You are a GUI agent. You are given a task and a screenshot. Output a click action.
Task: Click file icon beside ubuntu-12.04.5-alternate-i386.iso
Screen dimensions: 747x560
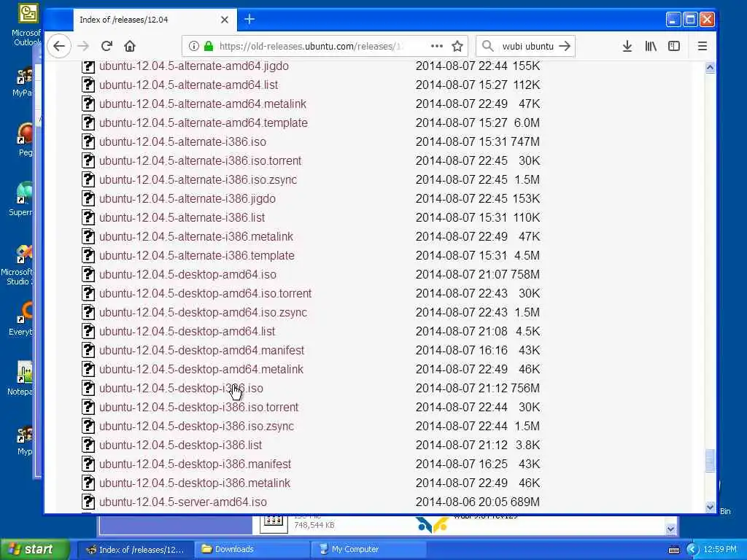pos(88,142)
